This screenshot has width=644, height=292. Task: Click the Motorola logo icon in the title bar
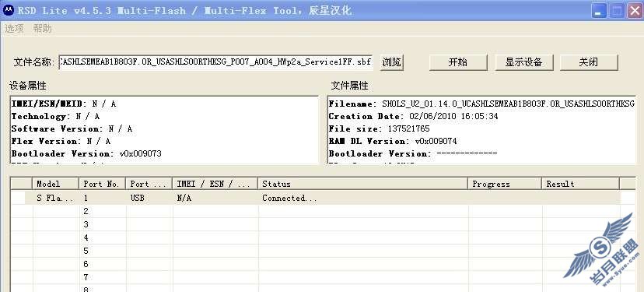click(x=9, y=10)
